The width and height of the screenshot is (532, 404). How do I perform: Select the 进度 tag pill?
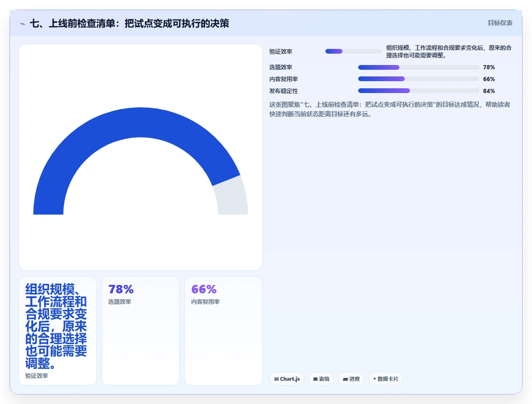(x=351, y=379)
